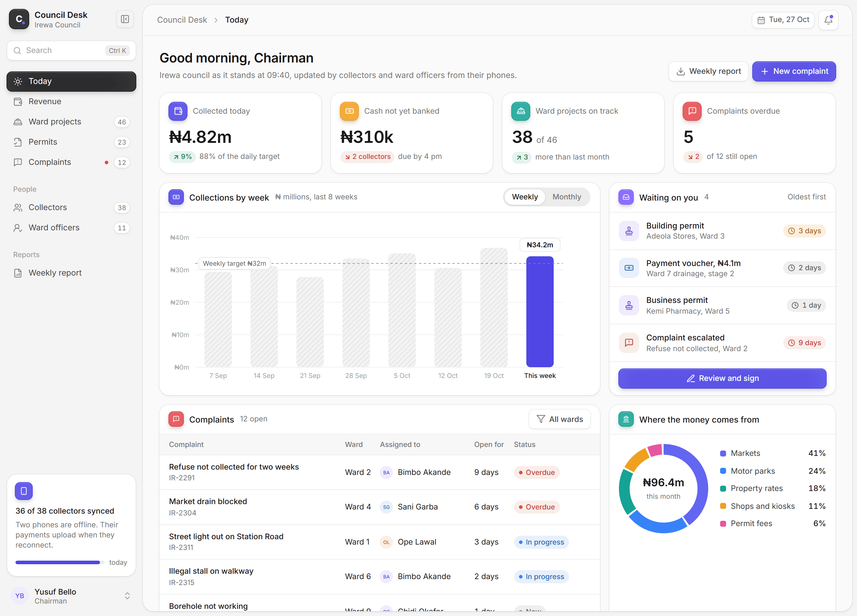Click the Ward projects on track icon
This screenshot has height=616, width=857.
(x=521, y=111)
